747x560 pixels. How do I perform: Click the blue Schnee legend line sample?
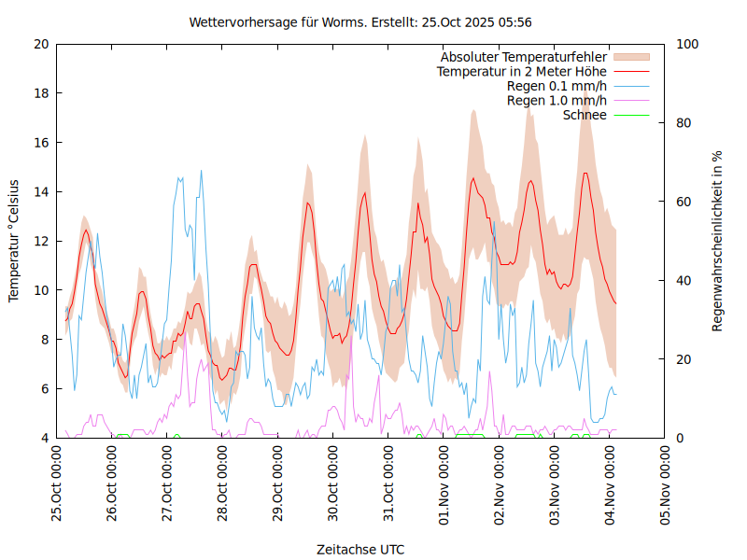point(630,115)
